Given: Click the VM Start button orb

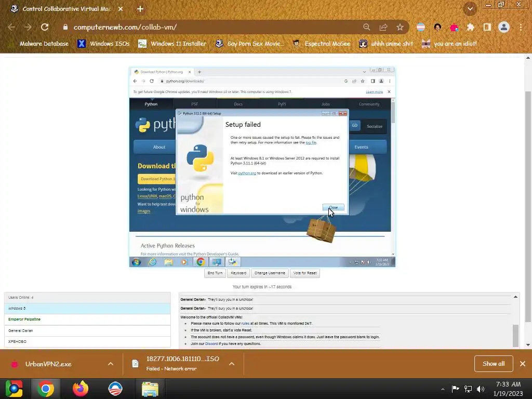Looking at the screenshot, I should (137, 262).
